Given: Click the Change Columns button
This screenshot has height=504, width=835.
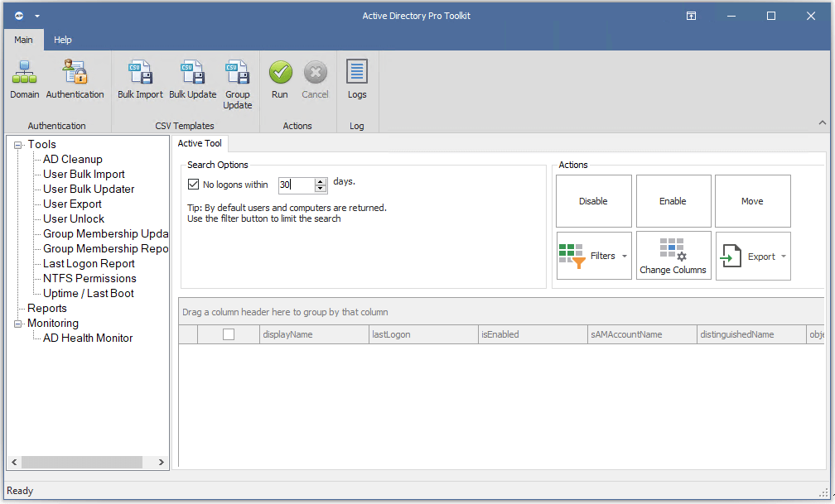Looking at the screenshot, I should [673, 256].
